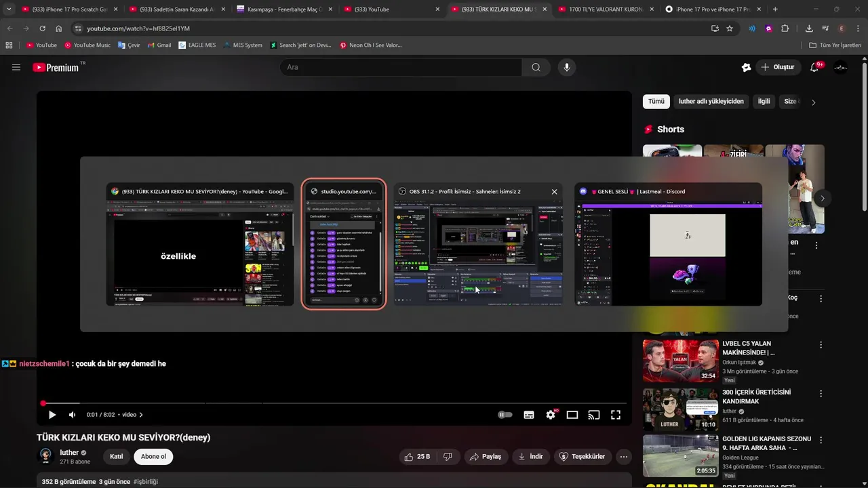Open luther channel avatar
This screenshot has height=488, width=868.
[x=45, y=456]
